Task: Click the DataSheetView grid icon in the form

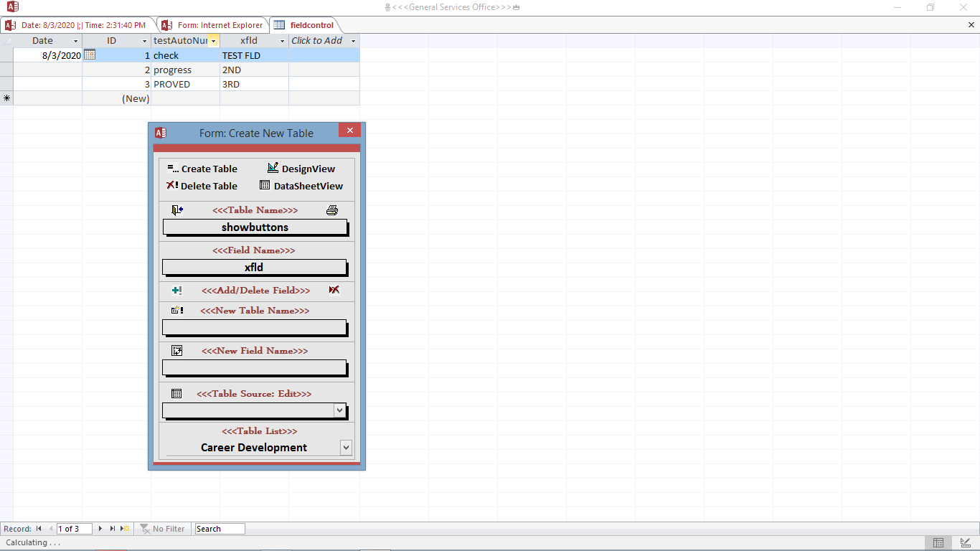Action: [x=265, y=185]
